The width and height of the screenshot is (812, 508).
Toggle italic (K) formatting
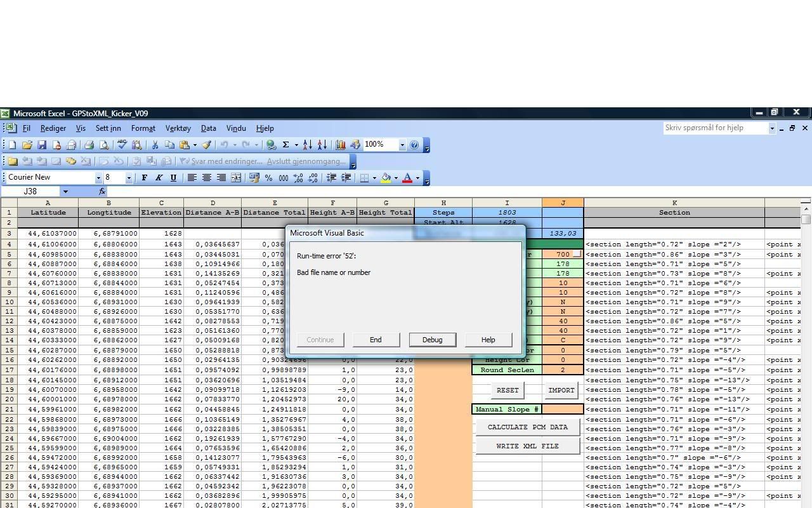(159, 178)
